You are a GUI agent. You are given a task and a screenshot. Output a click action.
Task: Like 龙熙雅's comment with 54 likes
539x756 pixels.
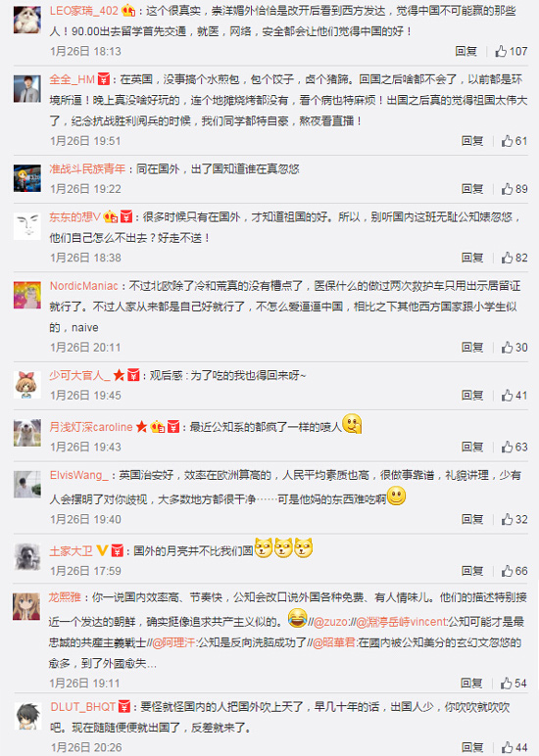click(x=514, y=684)
